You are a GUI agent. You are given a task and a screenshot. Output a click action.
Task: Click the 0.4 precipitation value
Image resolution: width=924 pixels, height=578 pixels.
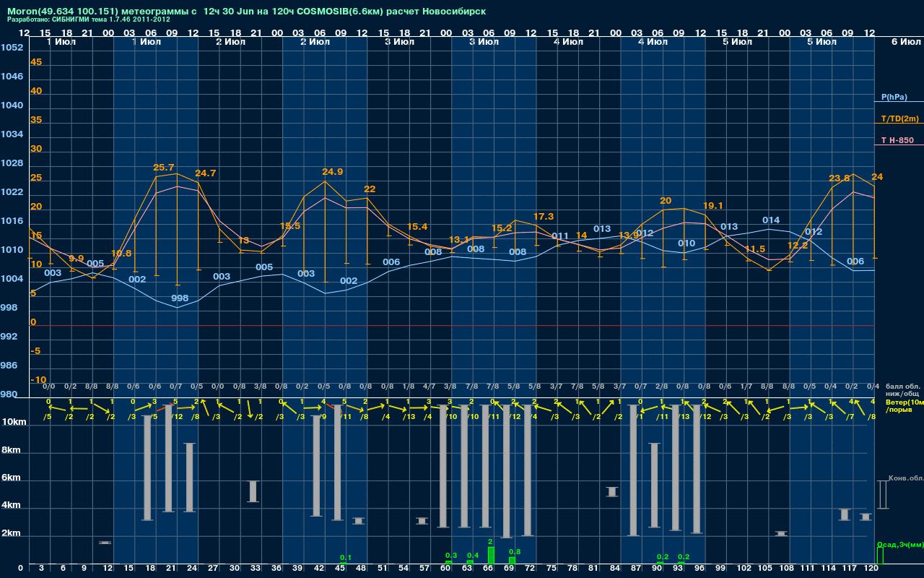473,555
